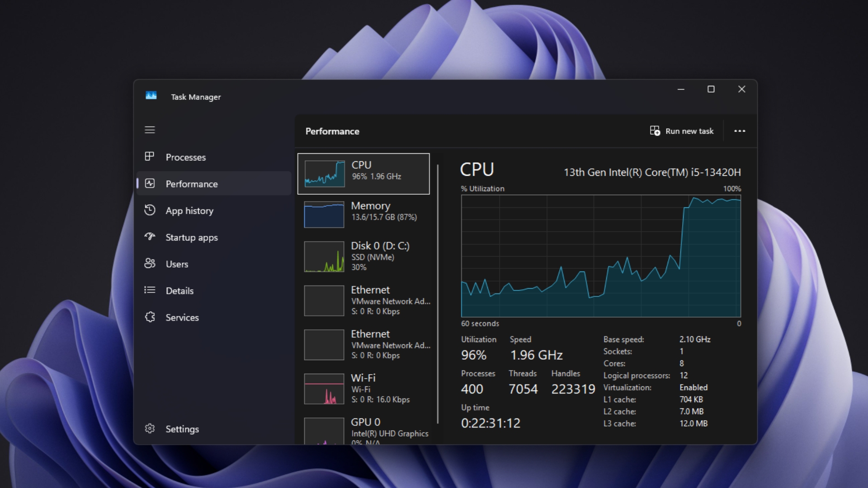Click the Users people icon
The width and height of the screenshot is (868, 488).
150,263
